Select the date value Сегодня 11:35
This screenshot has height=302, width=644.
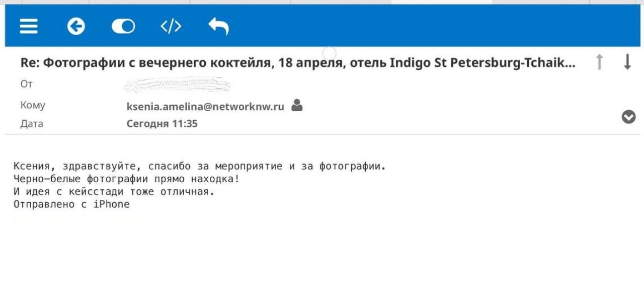162,124
